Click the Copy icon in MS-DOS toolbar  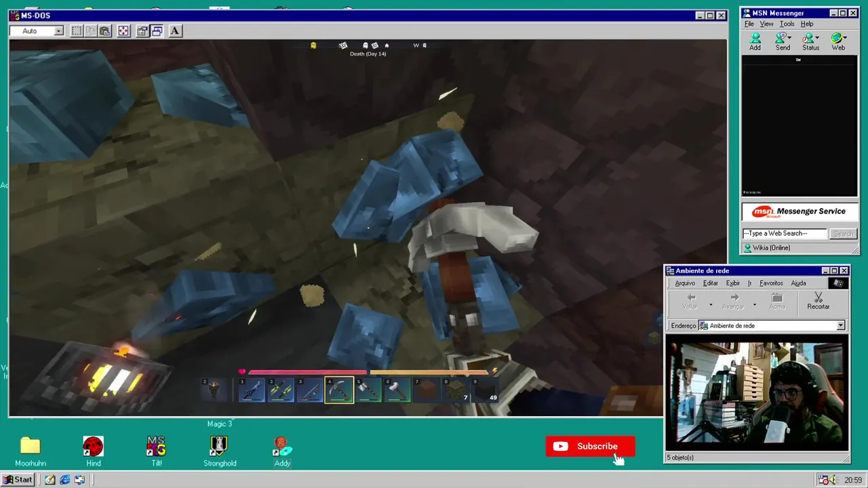91,30
